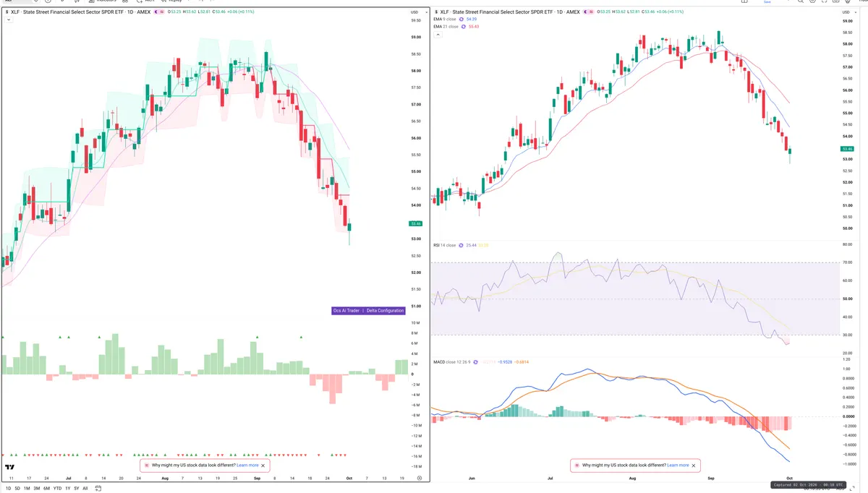Viewport: 868px width, 493px height.
Task: Expand the indicator legend on left chart
Action: pos(8,20)
